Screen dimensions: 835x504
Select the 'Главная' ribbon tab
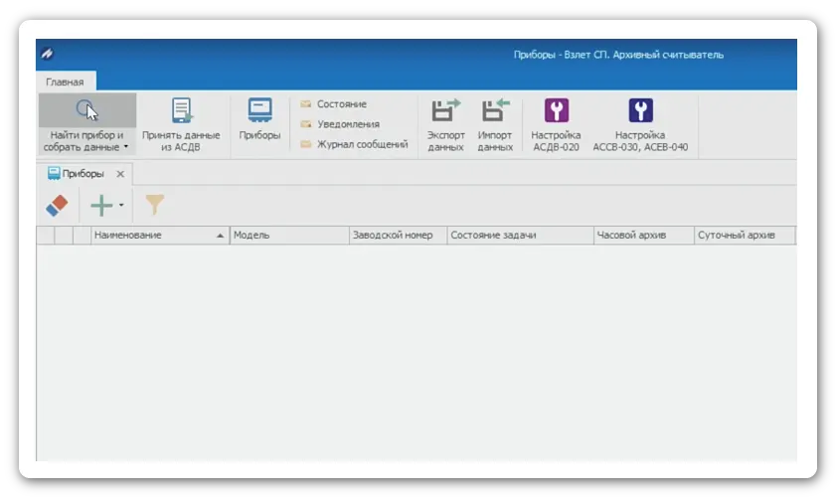[x=65, y=83]
